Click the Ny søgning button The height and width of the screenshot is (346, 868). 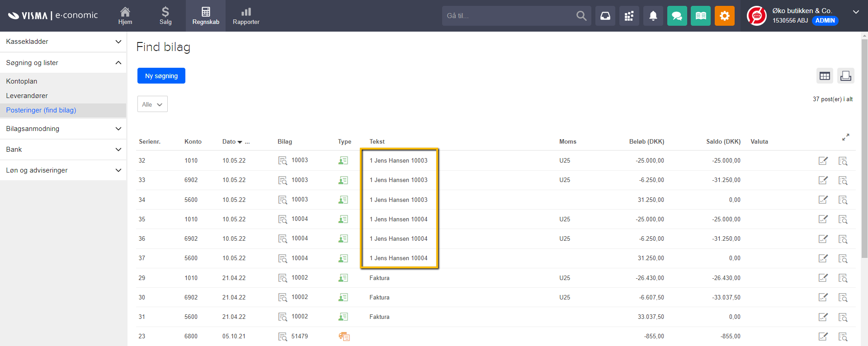[161, 76]
